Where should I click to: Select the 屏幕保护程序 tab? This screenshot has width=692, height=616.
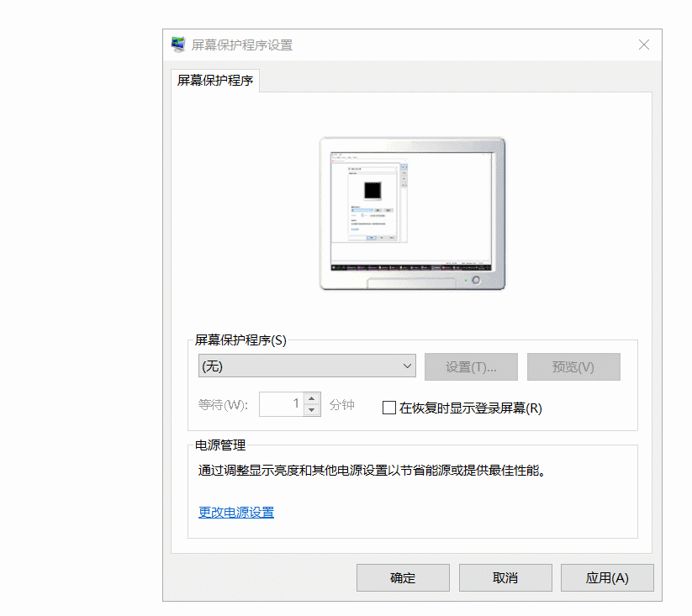click(x=215, y=80)
